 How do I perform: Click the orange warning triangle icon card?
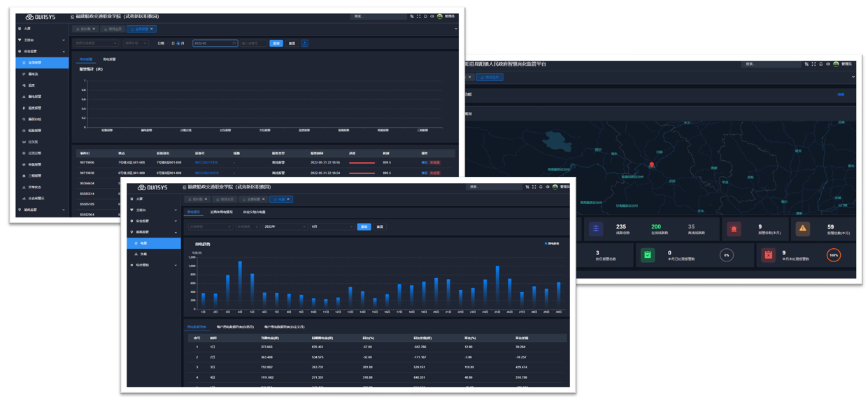pos(802,229)
